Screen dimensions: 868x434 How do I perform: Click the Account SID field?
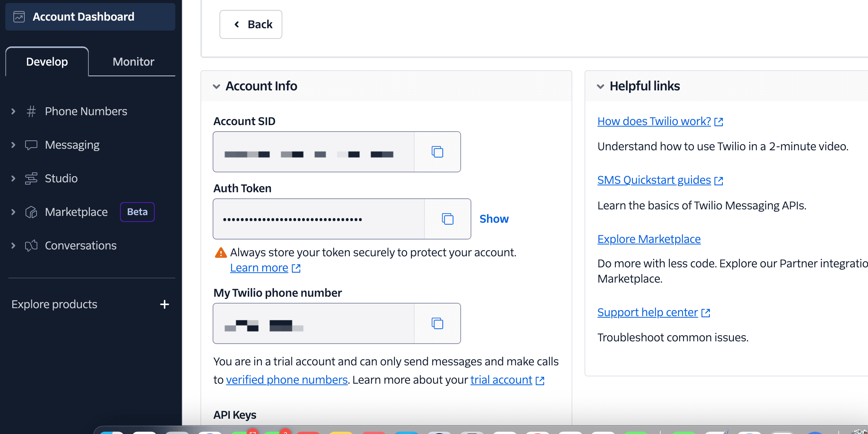pyautogui.click(x=313, y=152)
